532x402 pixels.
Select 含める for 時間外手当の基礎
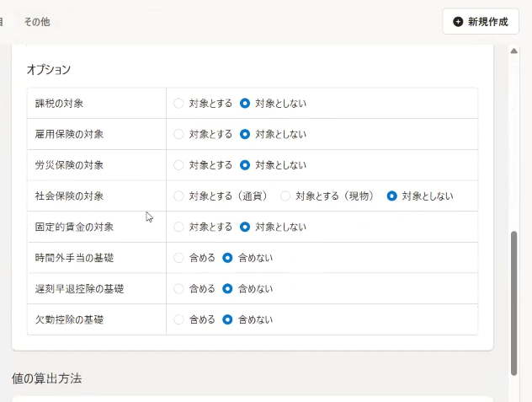click(178, 258)
